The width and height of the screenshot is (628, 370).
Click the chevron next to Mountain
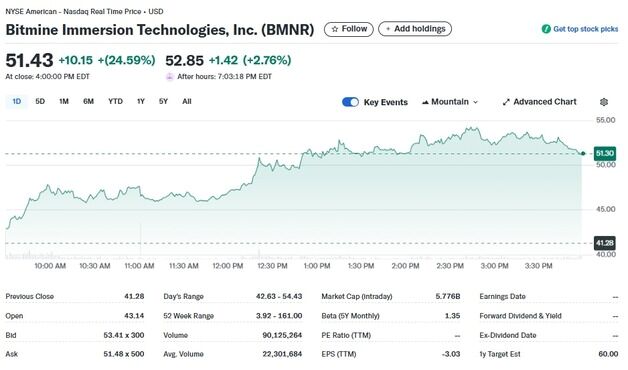click(x=475, y=102)
